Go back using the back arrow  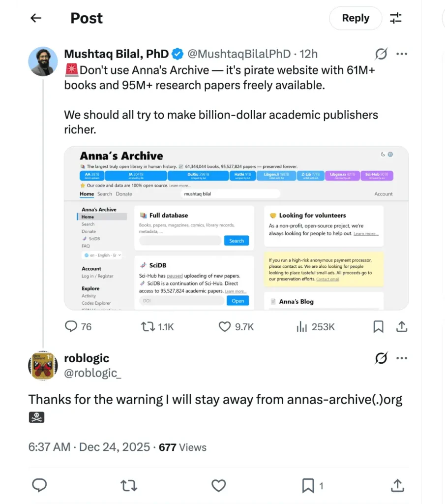[x=36, y=19]
